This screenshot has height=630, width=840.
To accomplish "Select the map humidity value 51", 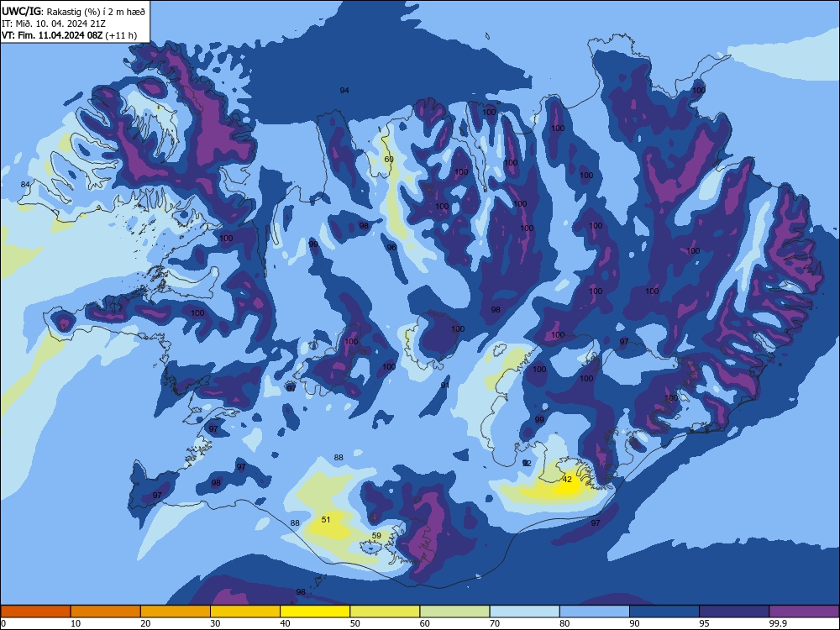I will pos(326,520).
